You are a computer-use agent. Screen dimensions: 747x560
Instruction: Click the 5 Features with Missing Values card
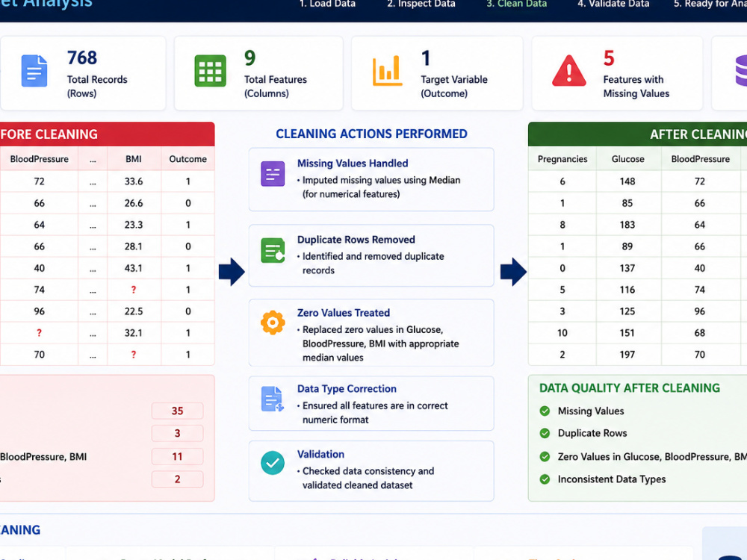(x=617, y=73)
